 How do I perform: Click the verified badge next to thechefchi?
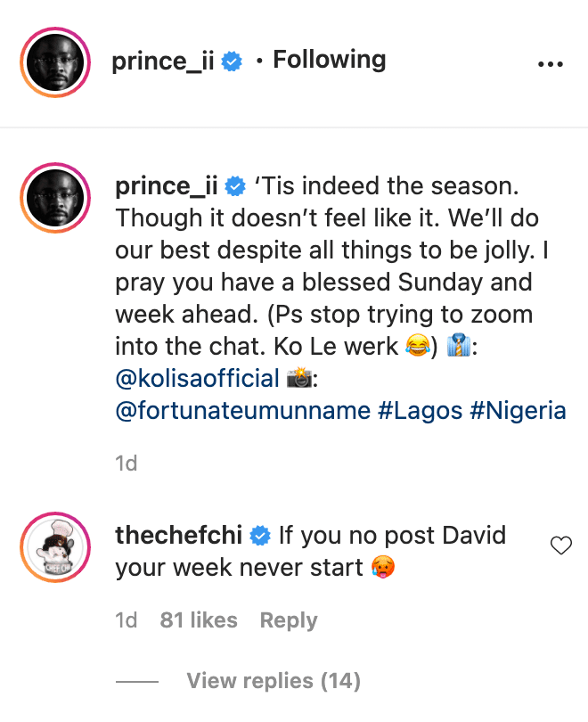click(x=261, y=536)
